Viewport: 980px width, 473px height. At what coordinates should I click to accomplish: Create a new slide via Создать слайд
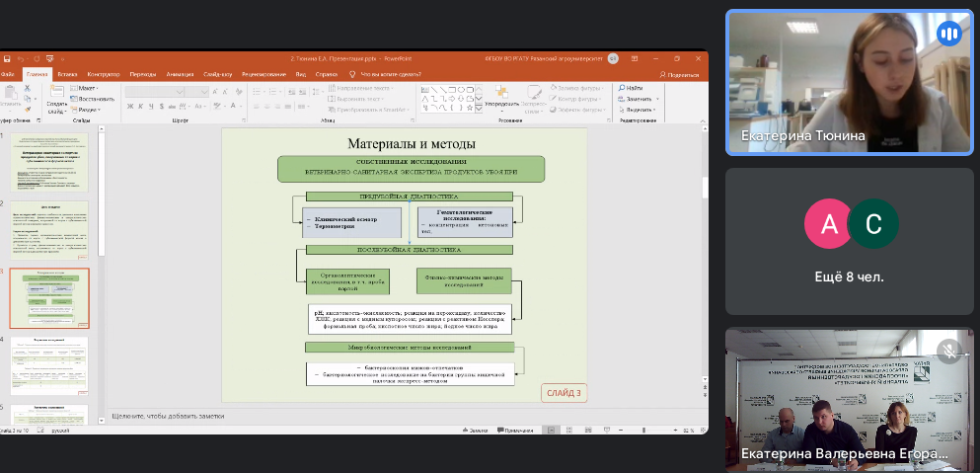click(57, 98)
